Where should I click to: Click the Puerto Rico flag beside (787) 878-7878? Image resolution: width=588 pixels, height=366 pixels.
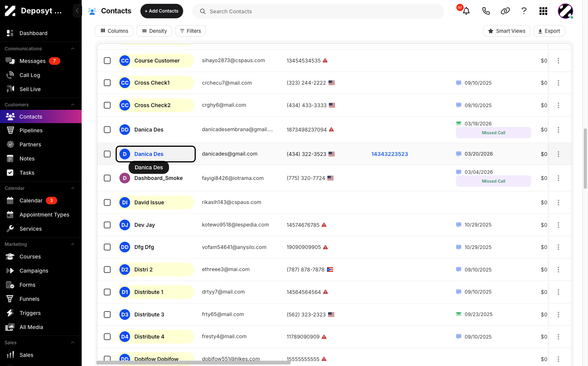330,270
